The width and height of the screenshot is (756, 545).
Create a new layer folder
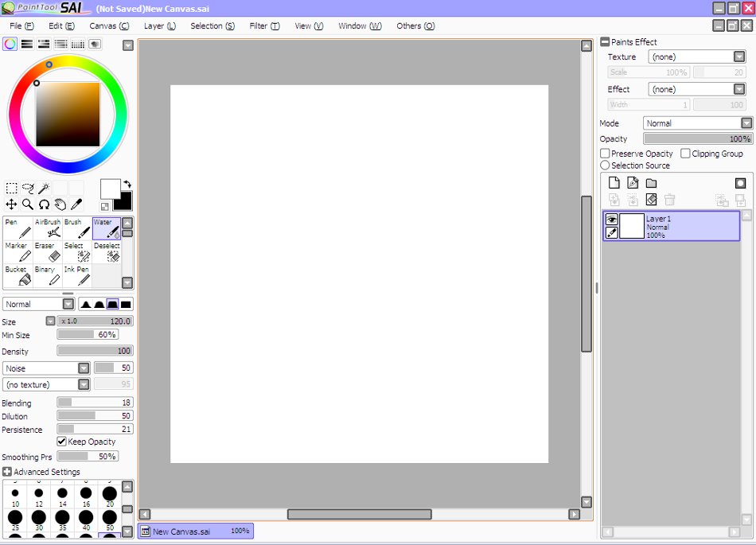(651, 182)
